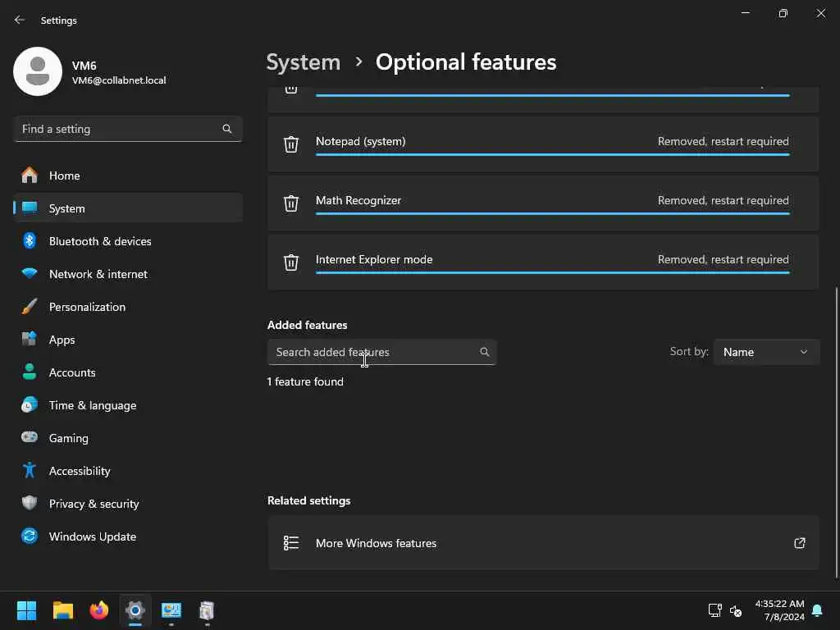Open Accessibility settings page

point(128,470)
